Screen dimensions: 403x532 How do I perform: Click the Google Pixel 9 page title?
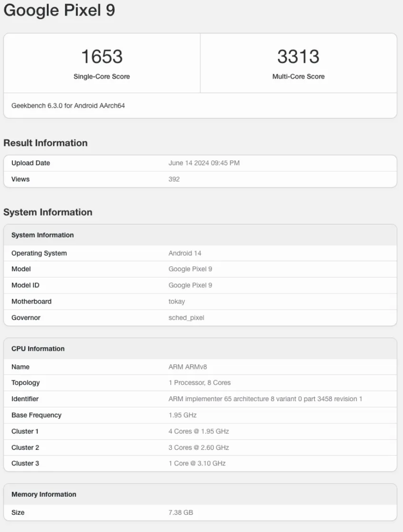(59, 10)
